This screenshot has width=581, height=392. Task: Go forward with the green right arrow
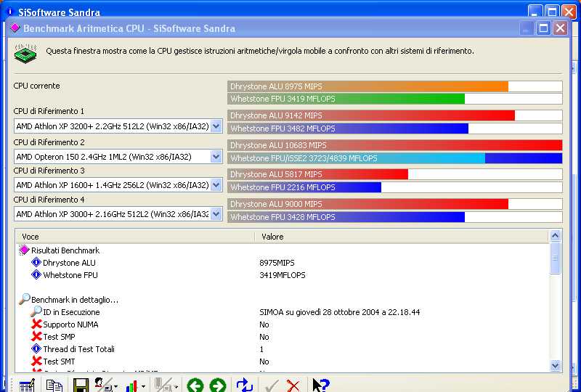coord(218,385)
